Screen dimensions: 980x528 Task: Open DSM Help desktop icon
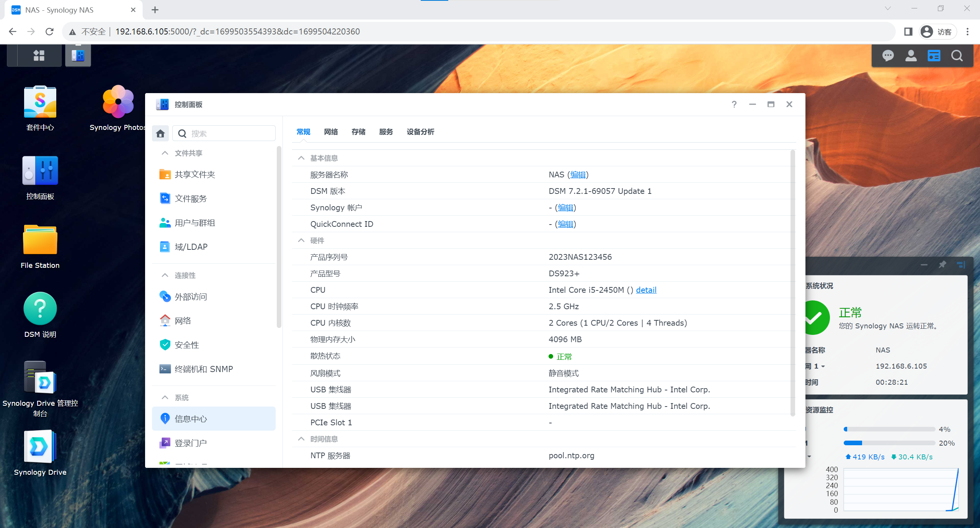coord(40,316)
